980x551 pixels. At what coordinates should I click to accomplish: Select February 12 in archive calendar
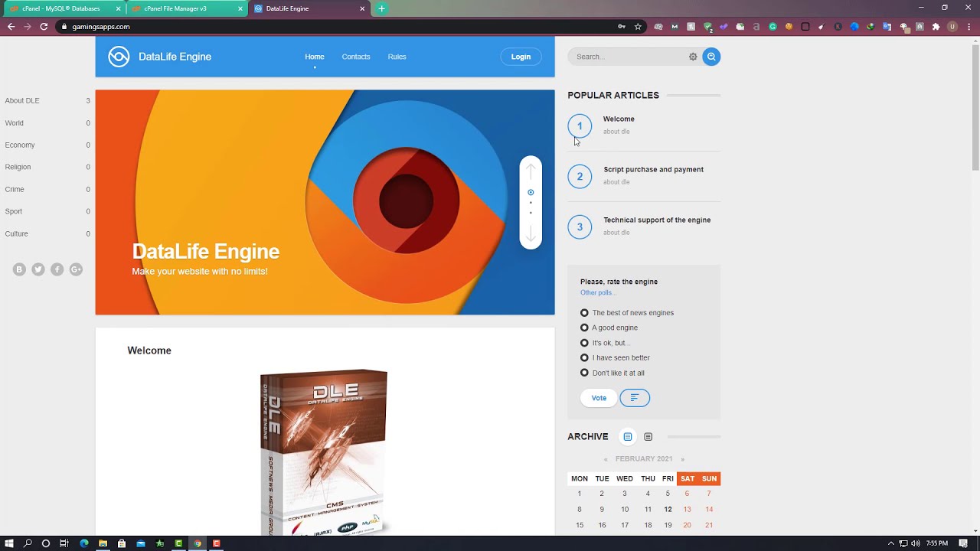coord(668,509)
